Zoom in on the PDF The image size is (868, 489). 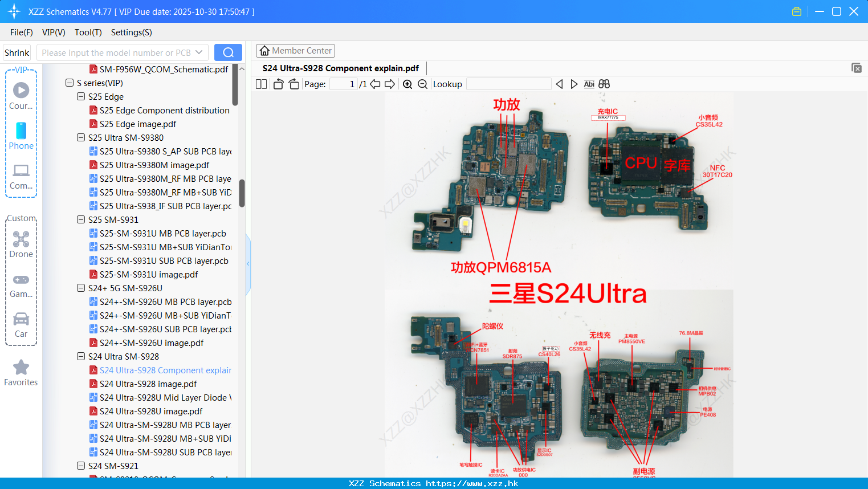[x=407, y=84]
